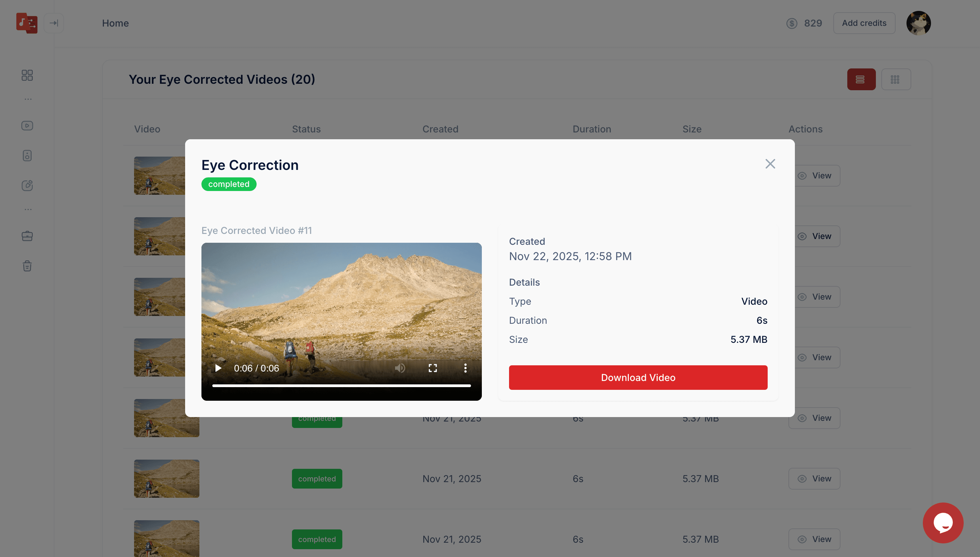Image resolution: width=980 pixels, height=557 pixels.
Task: Switch to list view layout
Action: 861,79
